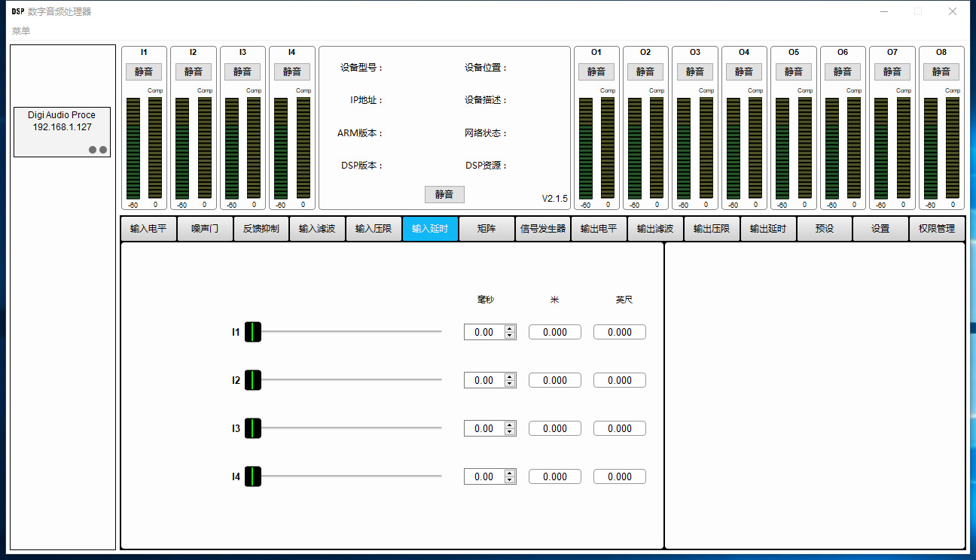Click the I3 delay slider handle
The width and height of the screenshot is (976, 560).
[x=253, y=428]
